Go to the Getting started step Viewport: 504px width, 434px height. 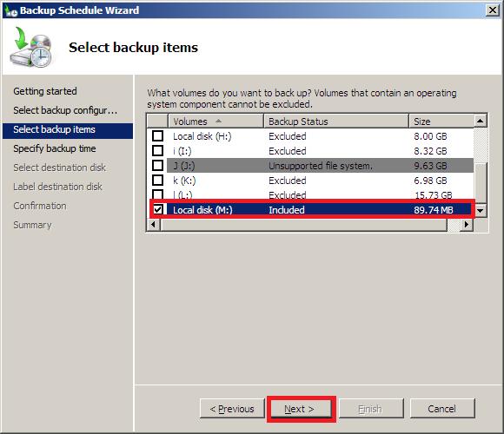point(45,91)
